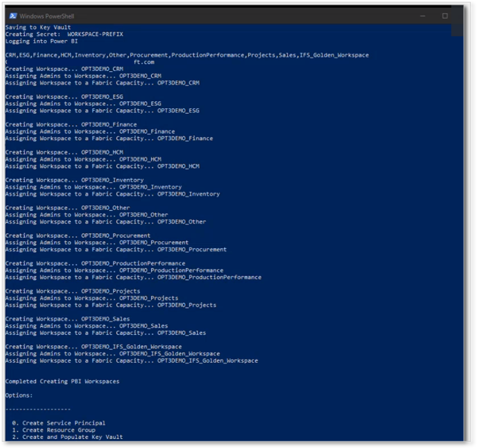Click 'Creating Workspace... OPT3DEMO_Other' line
The width and height of the screenshot is (477, 448).
click(x=68, y=208)
